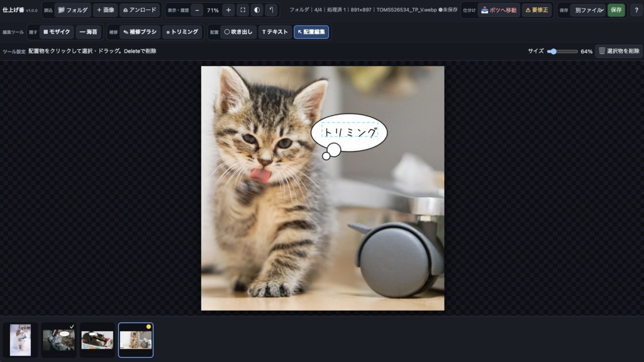The height and width of the screenshot is (362, 644).
Task: Open the first thumbnail of white kitten
Action: click(20, 340)
